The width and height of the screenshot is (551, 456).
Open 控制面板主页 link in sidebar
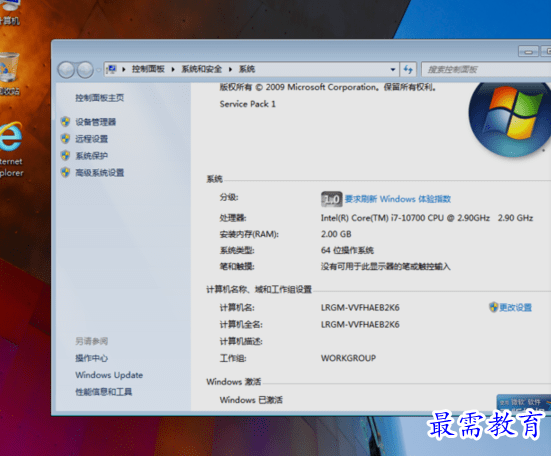[x=99, y=98]
